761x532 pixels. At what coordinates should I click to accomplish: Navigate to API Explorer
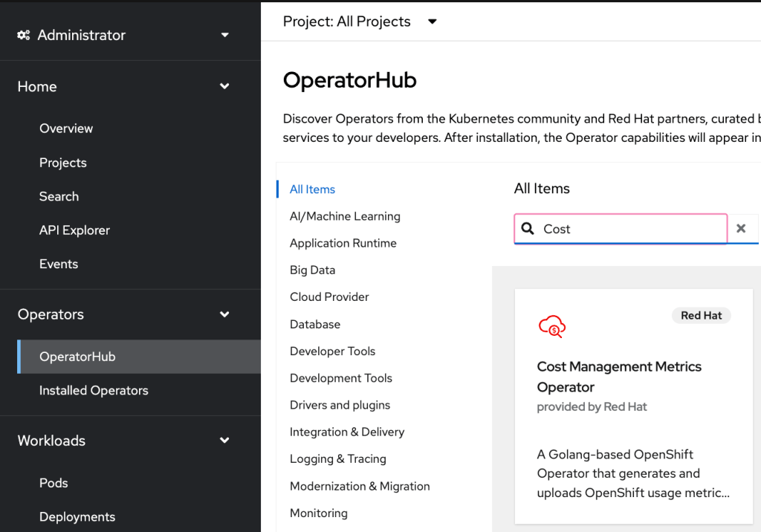[x=74, y=230]
